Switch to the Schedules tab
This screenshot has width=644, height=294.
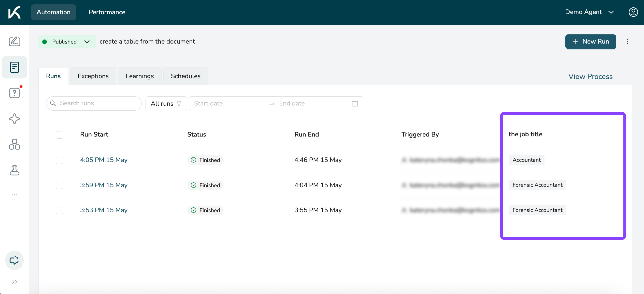coord(185,76)
